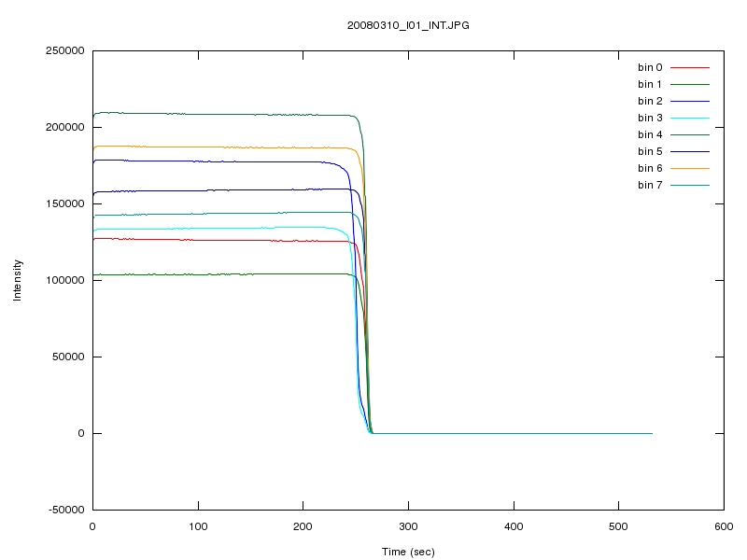Click the 'Intensity' y-axis label
This screenshot has width=747, height=560.
[x=17, y=280]
